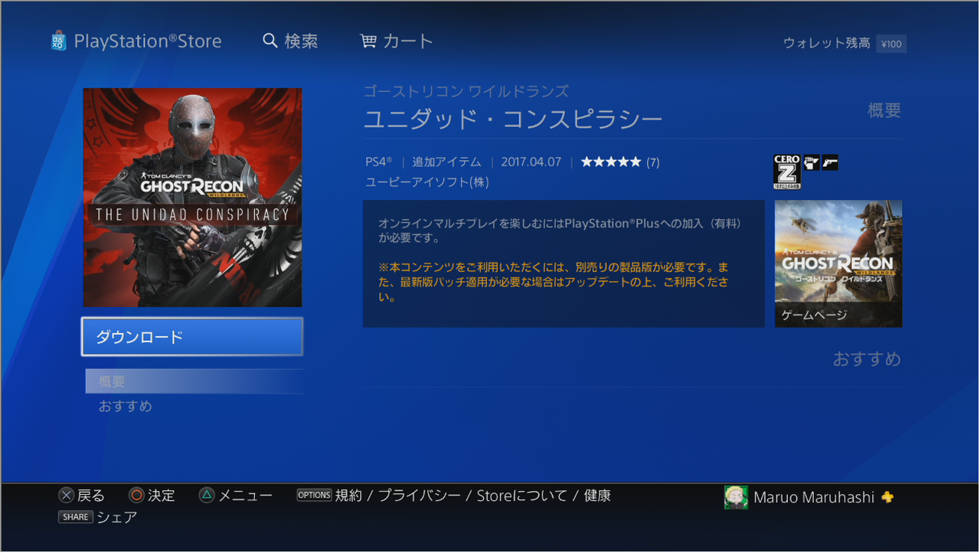Viewport: 980px width, 553px height.
Task: Click the orange ※本コンテンツ notice text
Action: coord(553,282)
